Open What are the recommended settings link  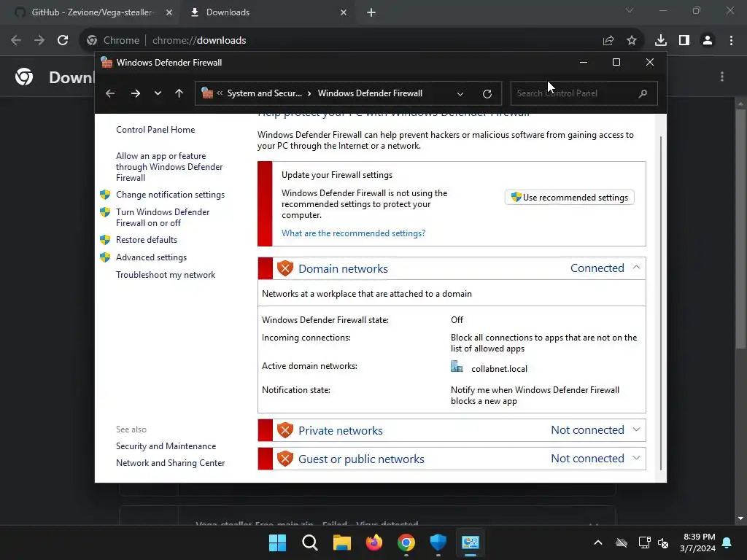353,233
